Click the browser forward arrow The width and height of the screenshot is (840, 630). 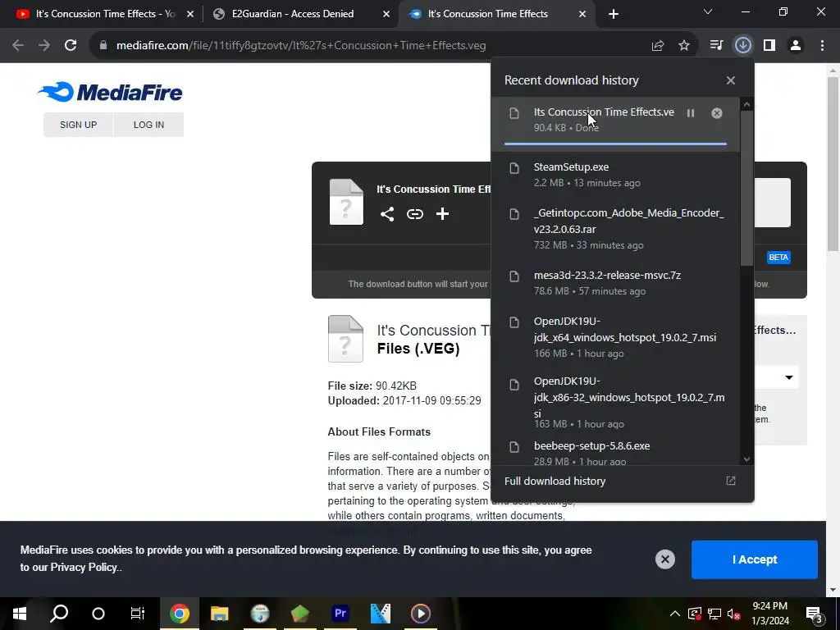44,46
